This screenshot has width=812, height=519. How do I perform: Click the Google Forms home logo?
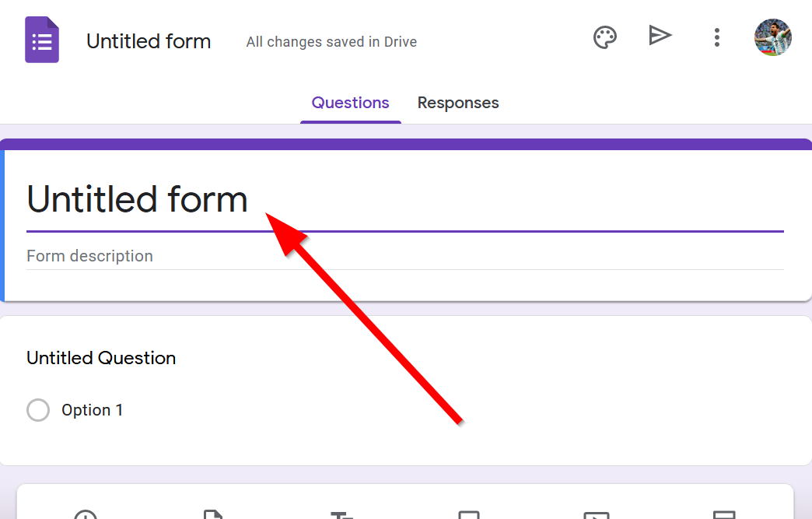point(42,40)
